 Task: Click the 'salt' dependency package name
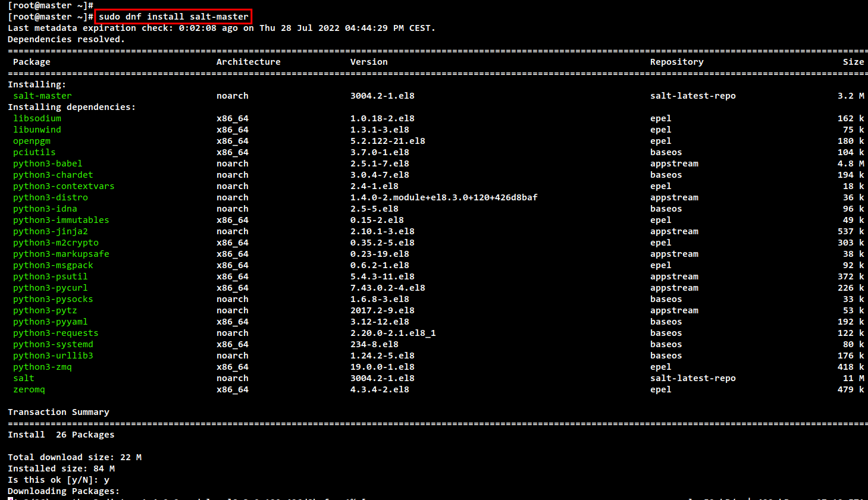pyautogui.click(x=24, y=378)
